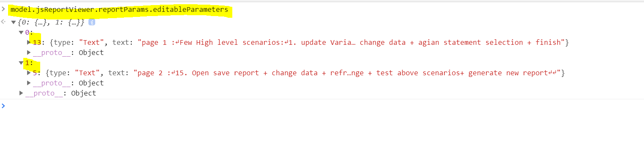Click the gray input chevron before the command
Image resolution: width=644 pixels, height=153 pixels.
point(3,9)
